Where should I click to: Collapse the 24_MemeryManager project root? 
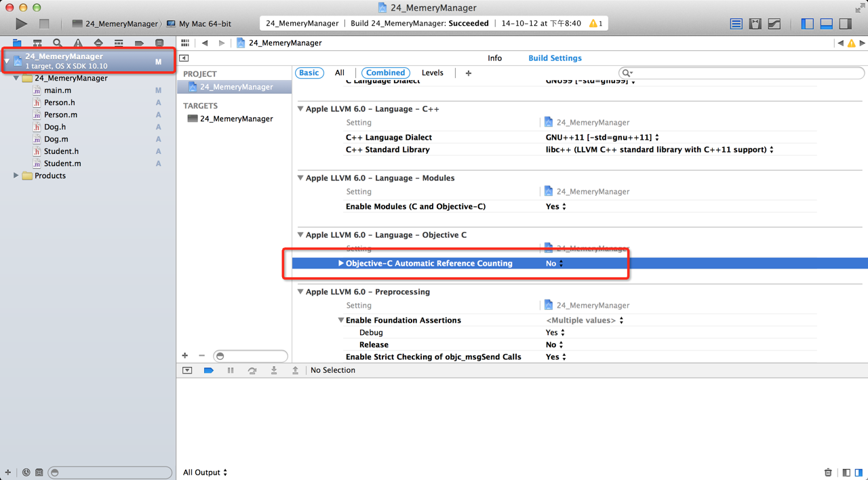(x=7, y=61)
